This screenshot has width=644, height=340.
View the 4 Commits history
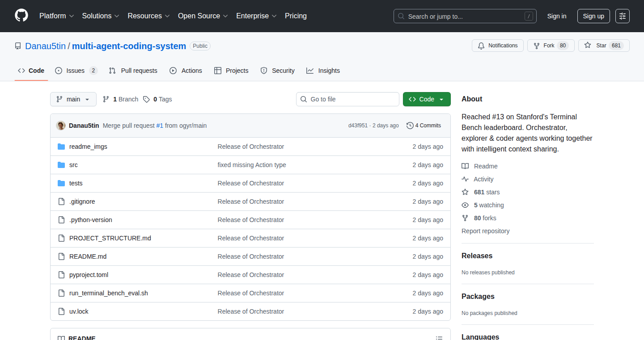(x=424, y=126)
